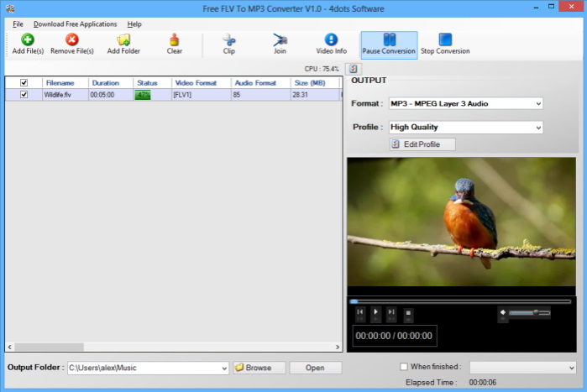The height and width of the screenshot is (392, 587).
Task: Close the converter window
Action: coord(571,7)
